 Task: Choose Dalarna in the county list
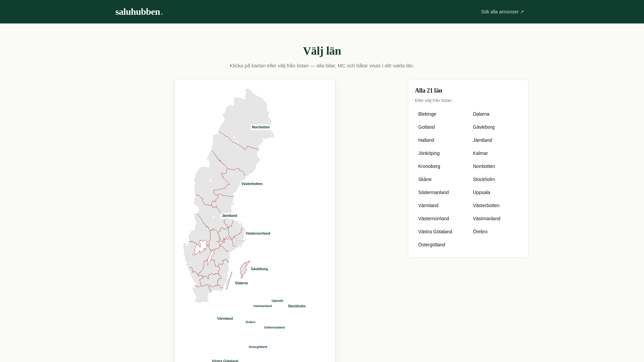tap(495, 114)
